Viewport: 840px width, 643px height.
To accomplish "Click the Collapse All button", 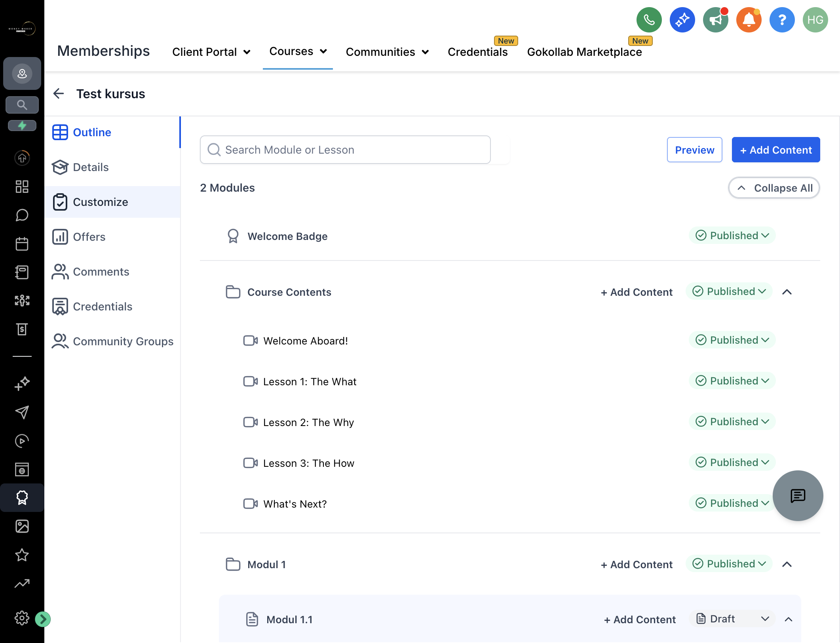I will pos(774,188).
